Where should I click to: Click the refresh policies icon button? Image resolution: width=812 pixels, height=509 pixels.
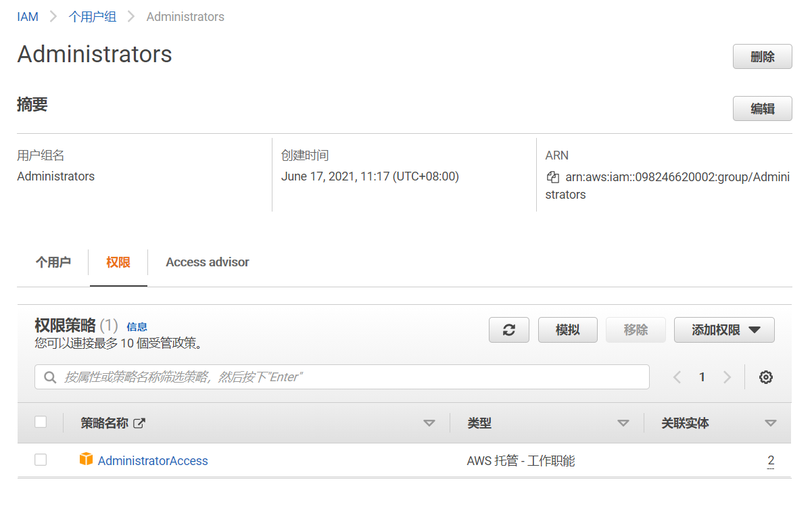tap(509, 330)
